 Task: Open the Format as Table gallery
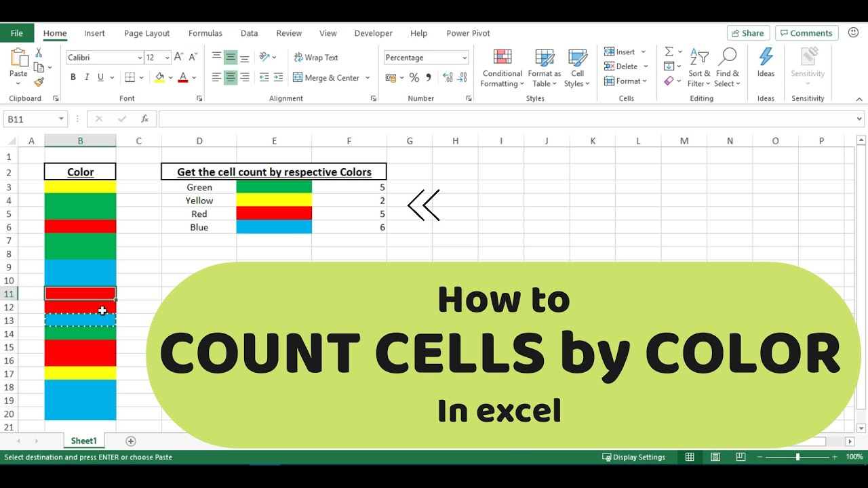pos(545,68)
